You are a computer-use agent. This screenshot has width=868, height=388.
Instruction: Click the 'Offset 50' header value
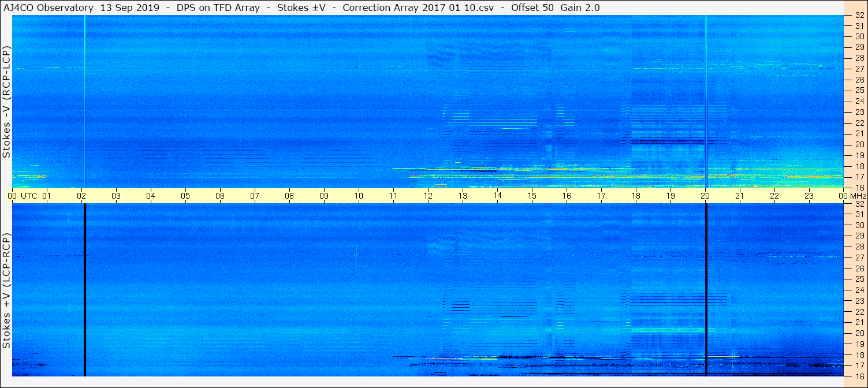click(x=532, y=8)
